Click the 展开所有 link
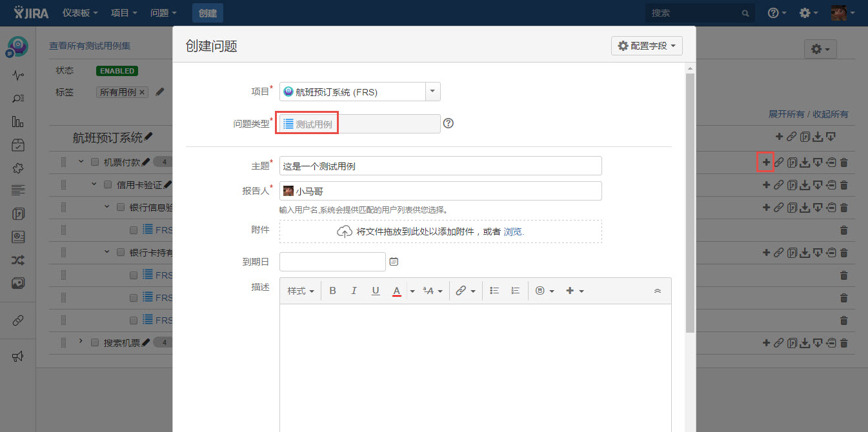868x432 pixels. pos(786,114)
